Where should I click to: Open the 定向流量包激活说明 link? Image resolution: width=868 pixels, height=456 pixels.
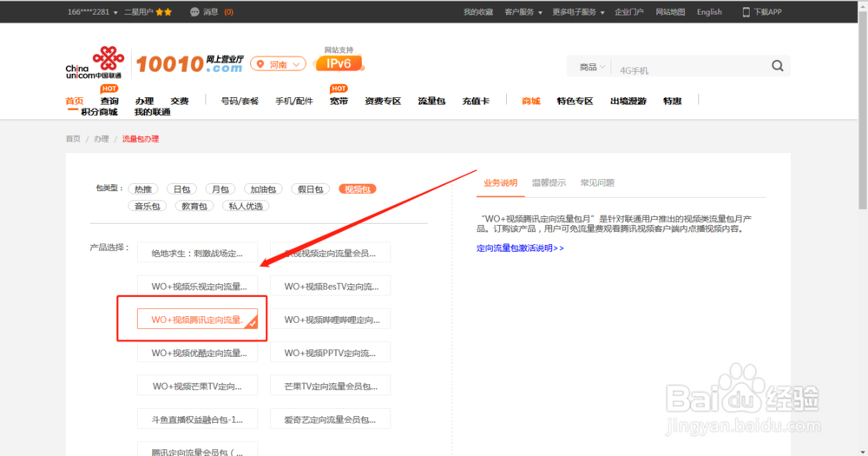pyautogui.click(x=520, y=248)
